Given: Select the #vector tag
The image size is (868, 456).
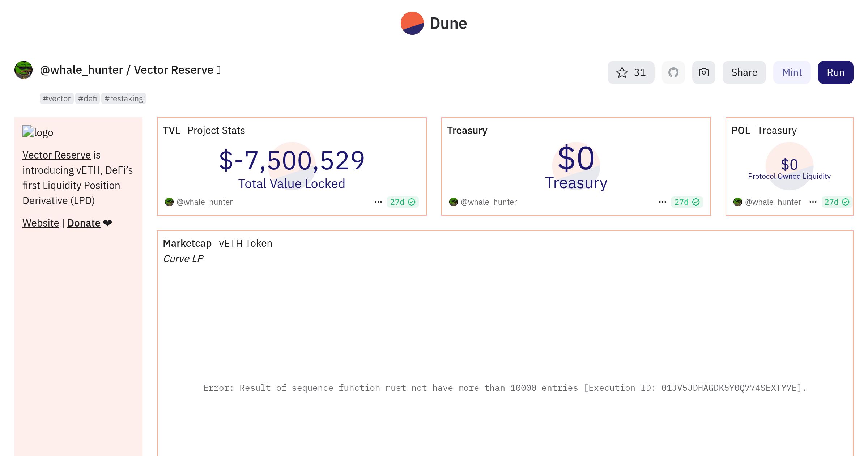Looking at the screenshot, I should point(57,98).
